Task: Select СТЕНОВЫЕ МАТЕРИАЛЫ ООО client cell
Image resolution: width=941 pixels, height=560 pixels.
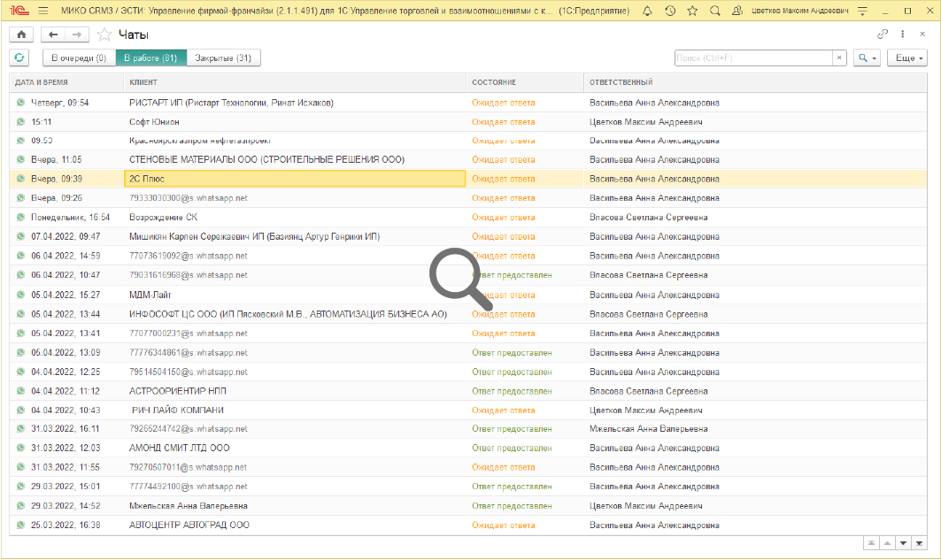Action: 295,159
